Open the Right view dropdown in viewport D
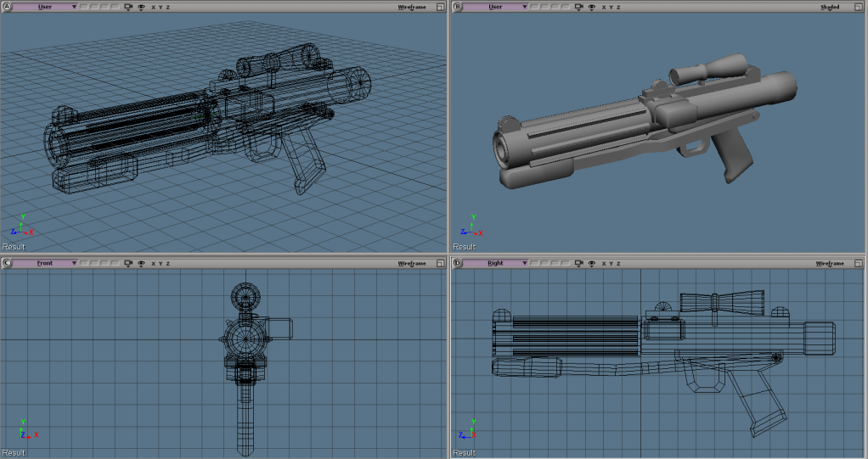868x459 pixels. (x=495, y=263)
